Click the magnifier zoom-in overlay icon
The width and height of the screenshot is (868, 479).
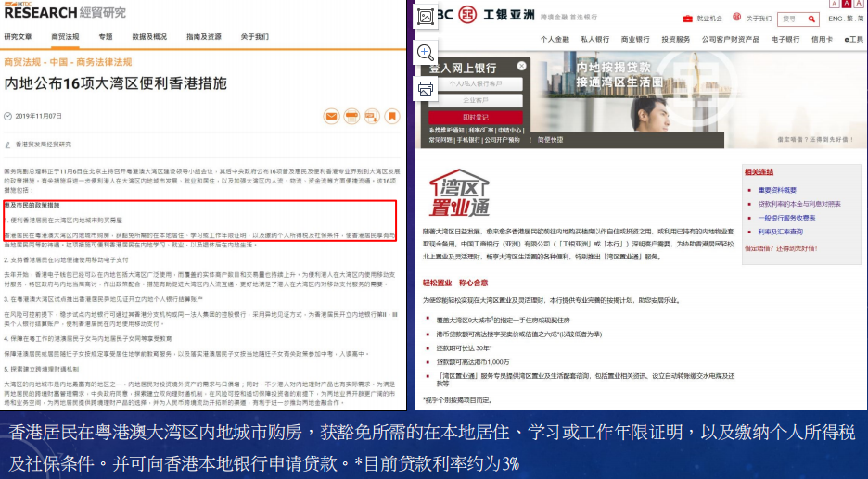[x=425, y=53]
